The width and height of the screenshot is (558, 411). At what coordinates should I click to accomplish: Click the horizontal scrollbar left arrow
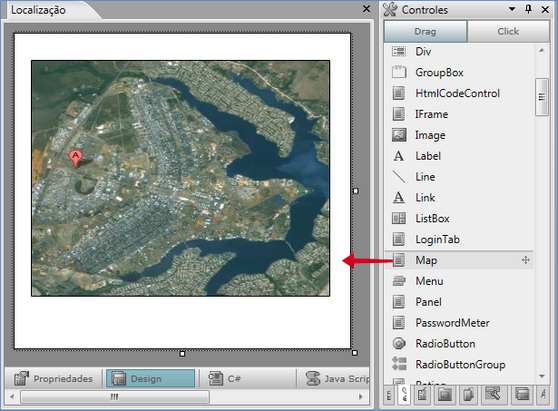[12, 396]
